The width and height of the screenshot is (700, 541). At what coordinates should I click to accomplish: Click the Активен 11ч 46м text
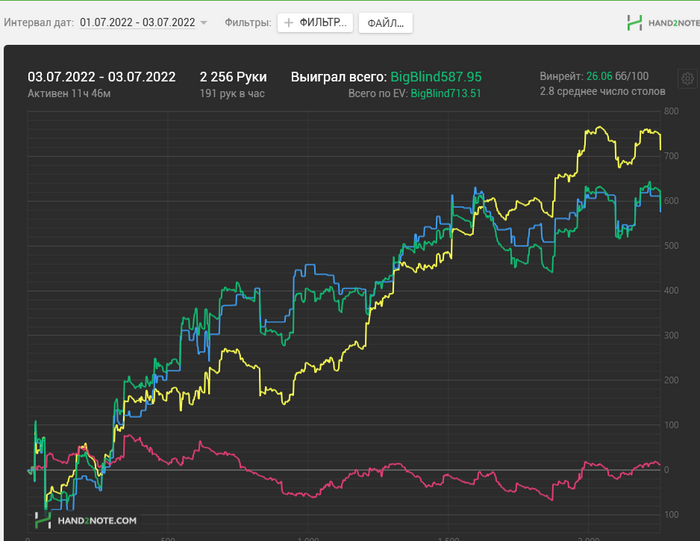(69, 93)
